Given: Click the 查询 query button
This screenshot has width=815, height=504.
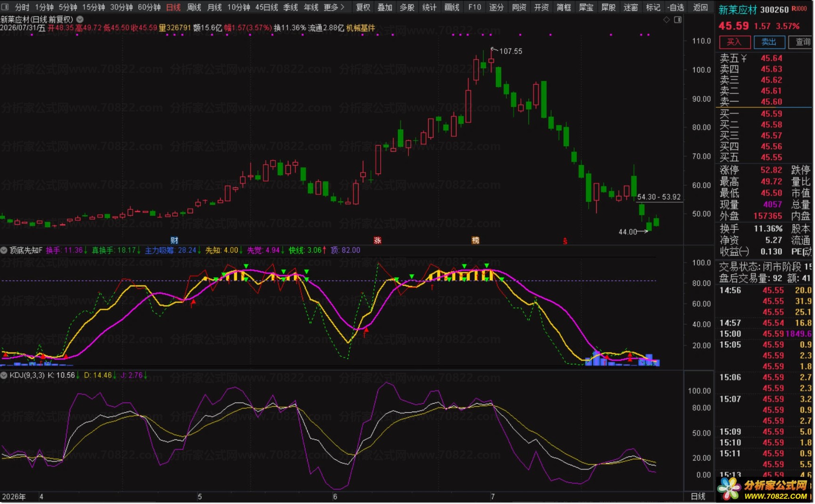Looking at the screenshot, I should [x=801, y=42].
